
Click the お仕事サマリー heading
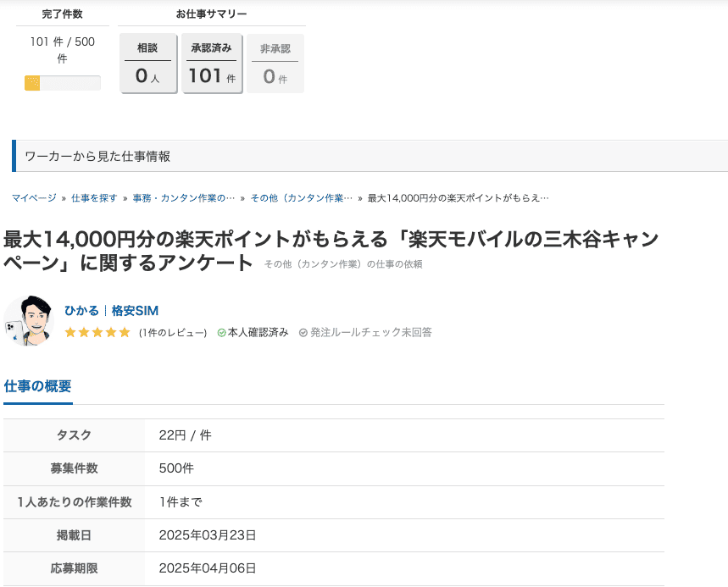click(211, 14)
